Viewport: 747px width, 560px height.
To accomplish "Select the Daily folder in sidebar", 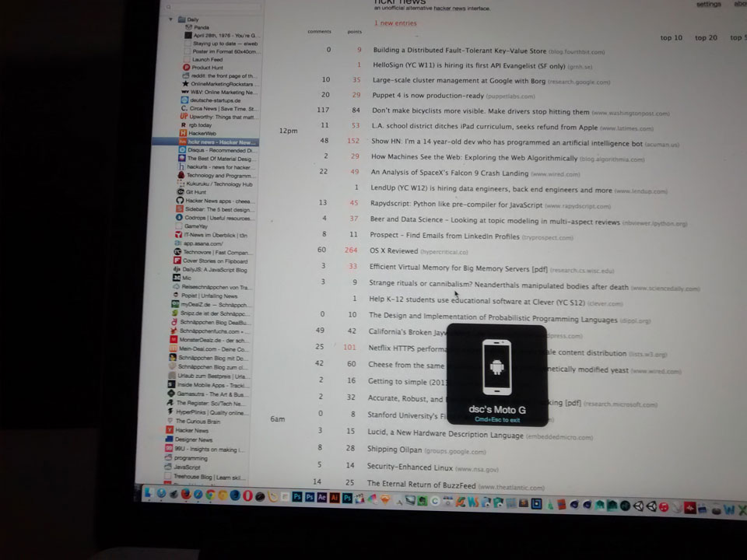I will click(192, 19).
